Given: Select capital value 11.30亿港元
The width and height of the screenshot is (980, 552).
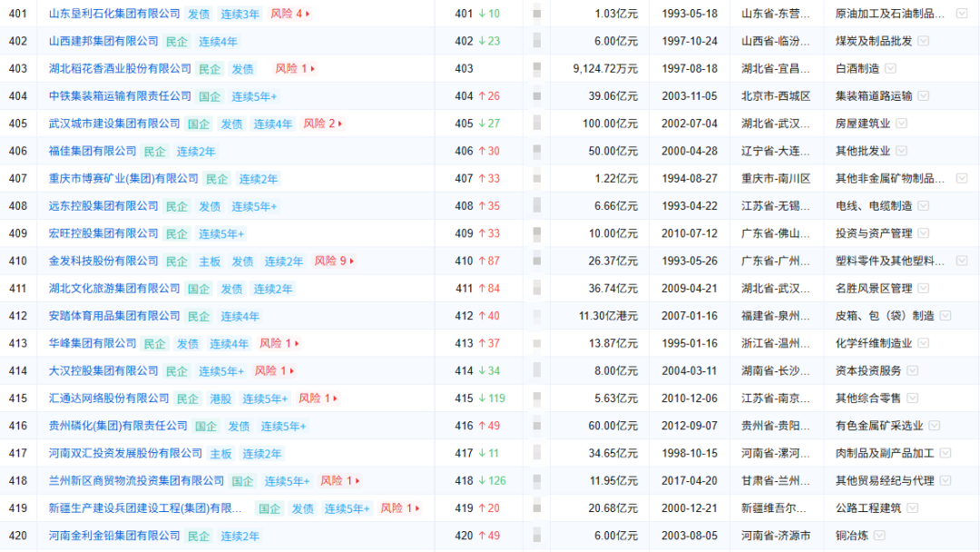Looking at the screenshot, I should (x=608, y=316).
